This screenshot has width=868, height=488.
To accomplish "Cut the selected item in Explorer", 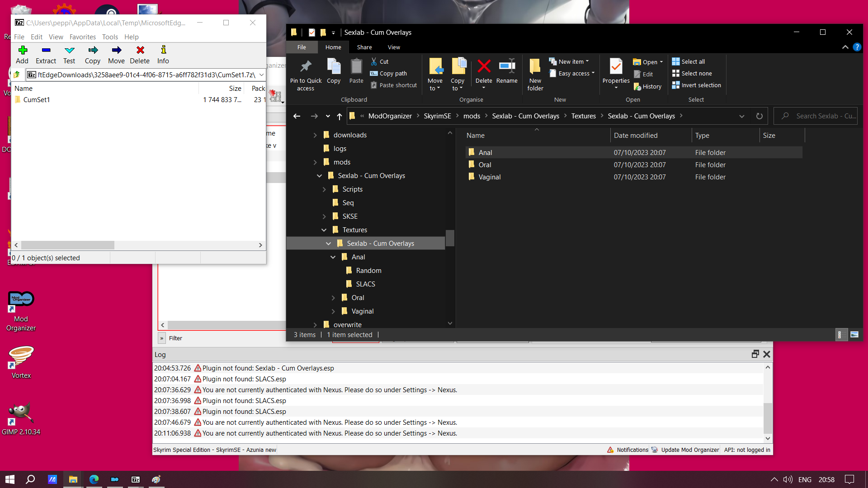I will tap(380, 61).
